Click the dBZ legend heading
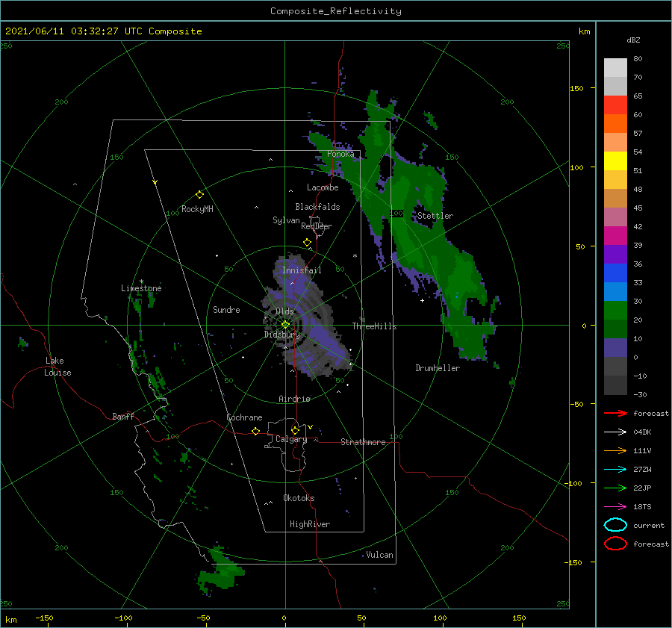Image resolution: width=672 pixels, height=628 pixels. [633, 40]
